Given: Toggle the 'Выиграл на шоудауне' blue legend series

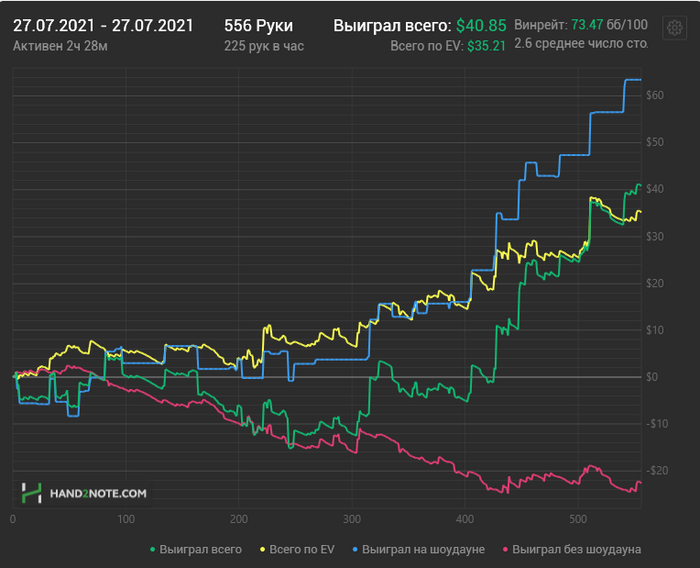Looking at the screenshot, I should [x=419, y=549].
